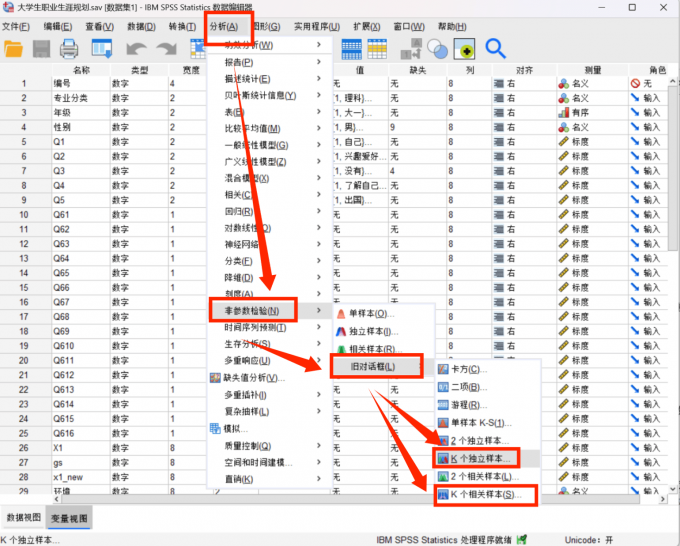Switch to the 数据视图 tab

pos(23,517)
